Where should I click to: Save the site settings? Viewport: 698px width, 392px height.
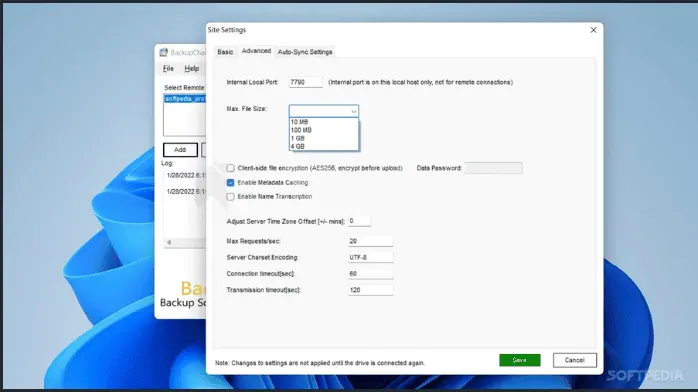[x=519, y=360]
